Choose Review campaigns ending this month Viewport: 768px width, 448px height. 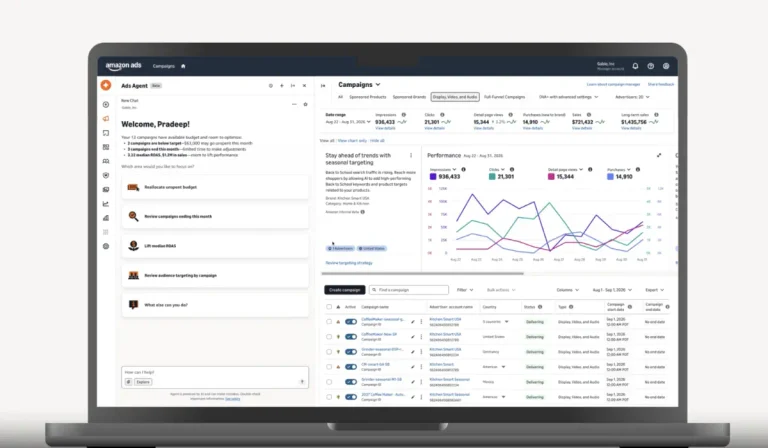pos(215,216)
